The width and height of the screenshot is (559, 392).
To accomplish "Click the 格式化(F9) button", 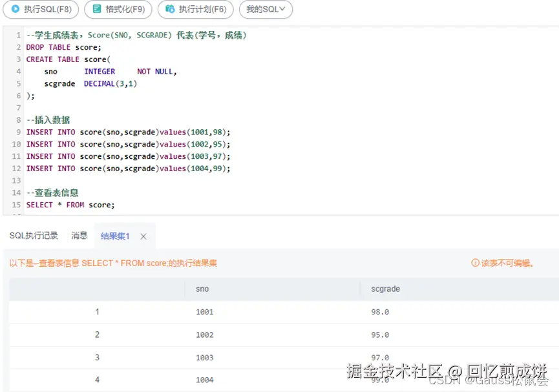I will point(118,9).
